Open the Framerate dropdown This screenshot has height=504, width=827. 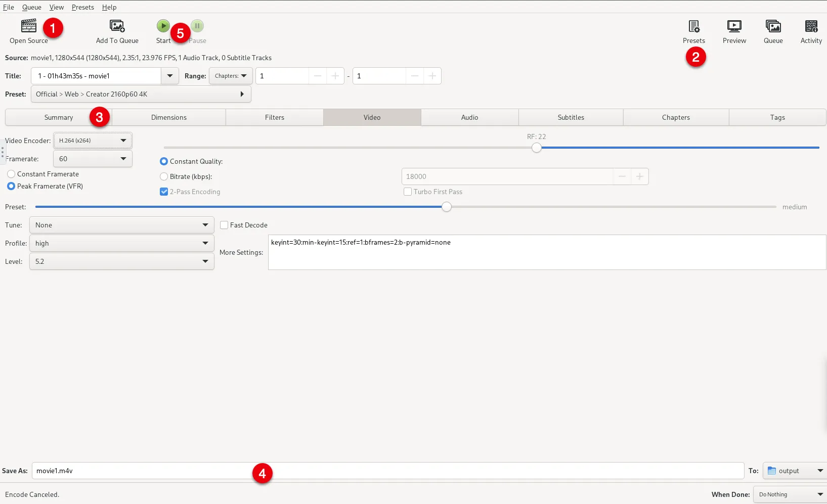[x=93, y=159]
